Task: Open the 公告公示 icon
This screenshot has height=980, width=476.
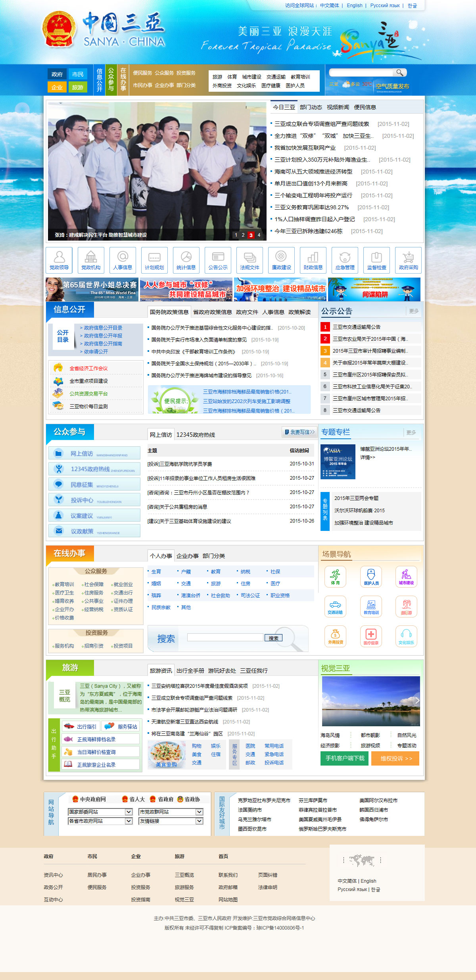Action: (218, 260)
